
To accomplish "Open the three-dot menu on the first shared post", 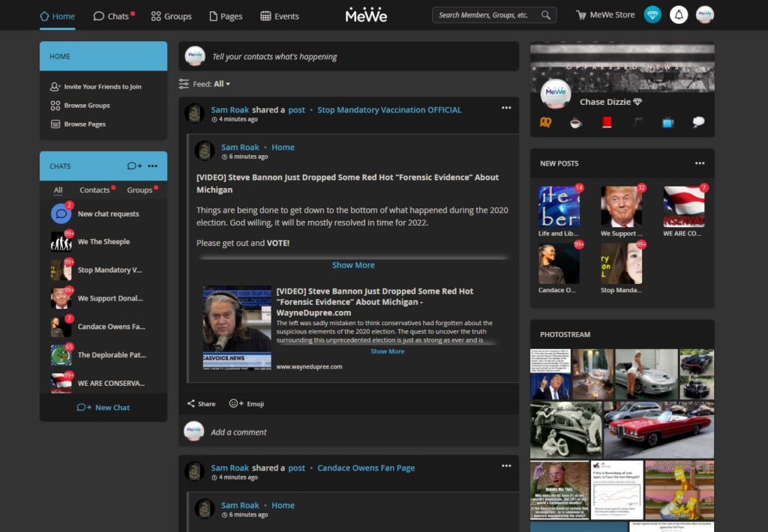I will 506,108.
